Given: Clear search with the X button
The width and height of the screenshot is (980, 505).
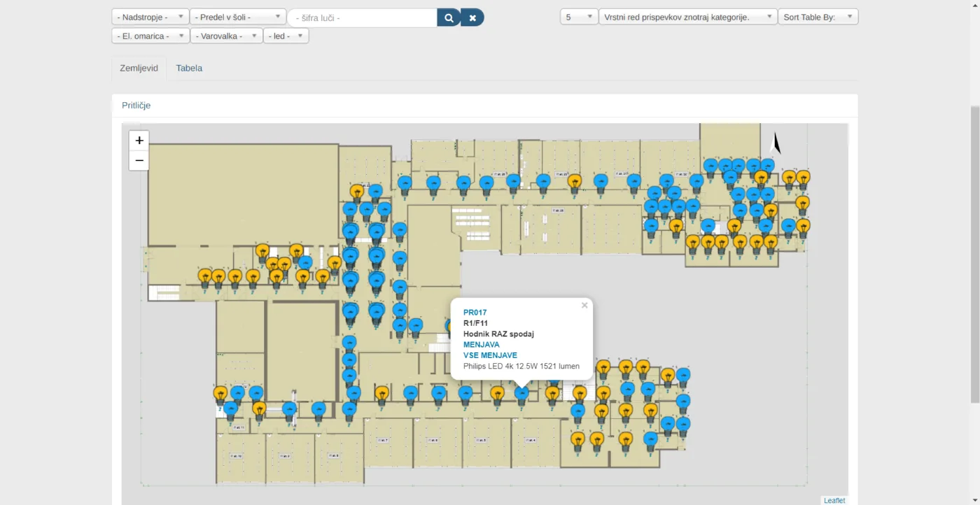Looking at the screenshot, I should click(x=472, y=17).
